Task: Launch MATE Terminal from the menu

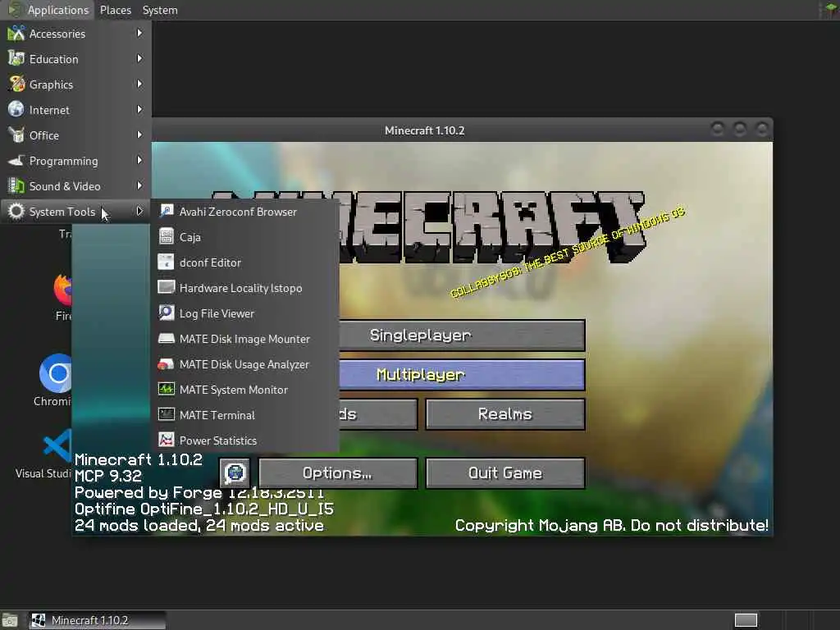Action: [x=245, y=415]
